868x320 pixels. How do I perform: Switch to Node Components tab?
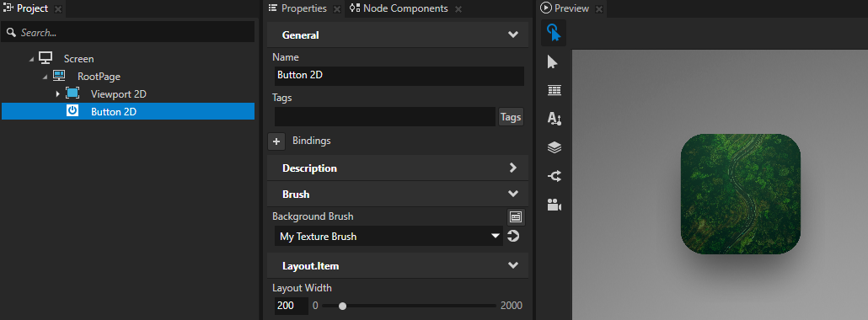399,8
